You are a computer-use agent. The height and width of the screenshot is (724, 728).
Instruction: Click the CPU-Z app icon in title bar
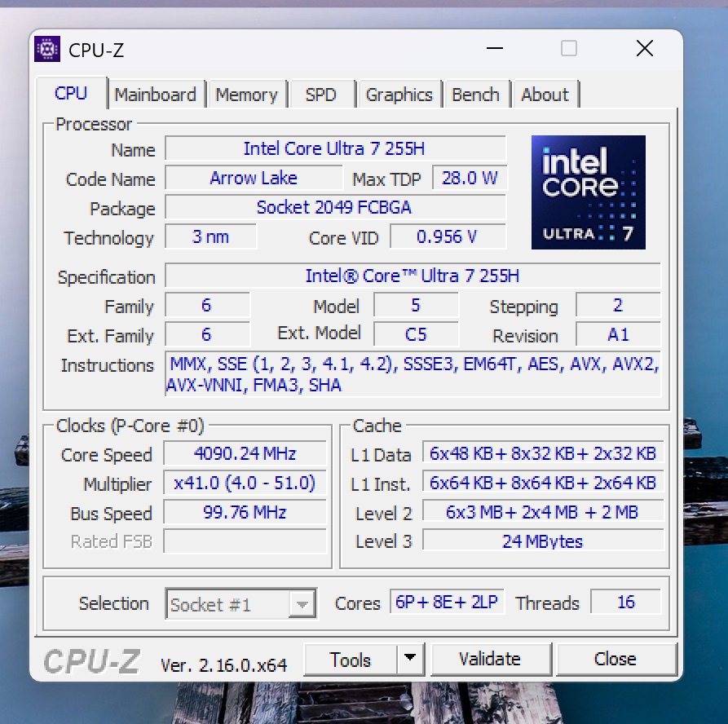[x=47, y=49]
